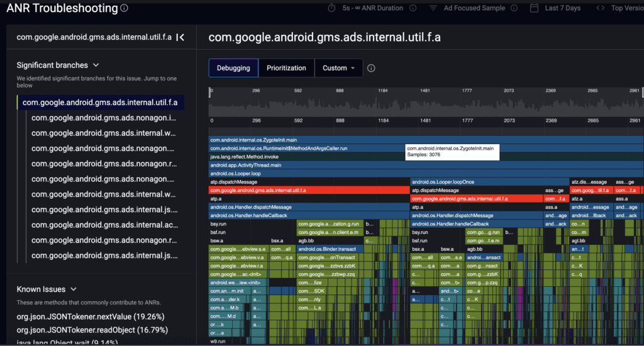Click the 2073 marker on lower timeline ruler
This screenshot has width=644, height=346.
(x=509, y=121)
